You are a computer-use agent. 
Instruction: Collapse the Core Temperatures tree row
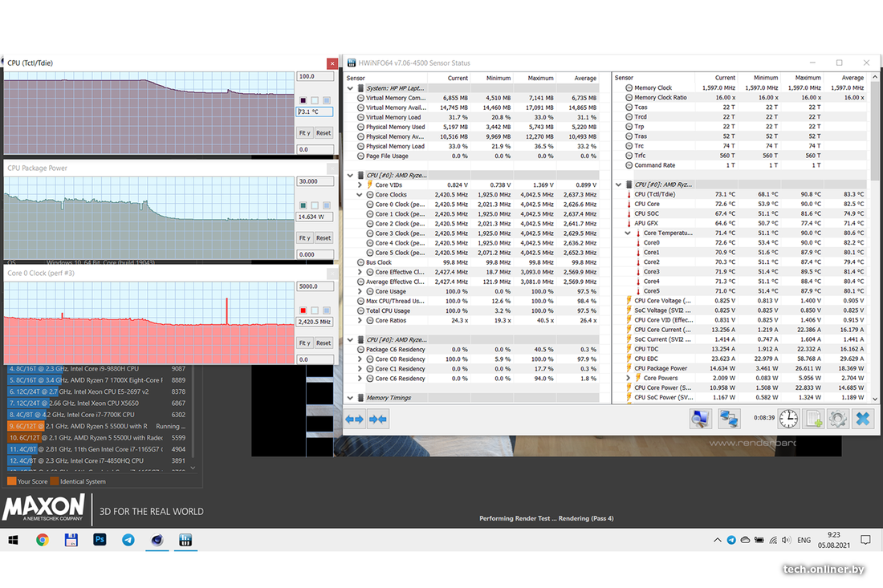click(x=629, y=233)
